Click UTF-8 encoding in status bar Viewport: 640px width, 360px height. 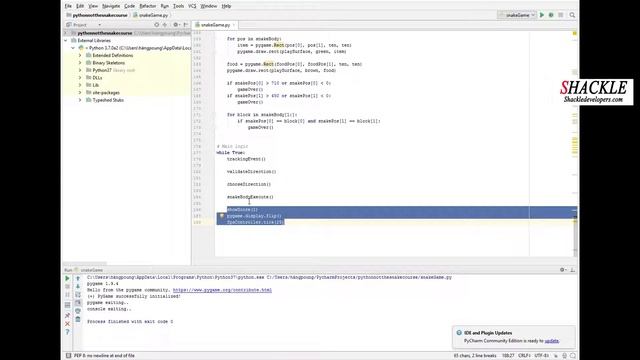click(542, 356)
